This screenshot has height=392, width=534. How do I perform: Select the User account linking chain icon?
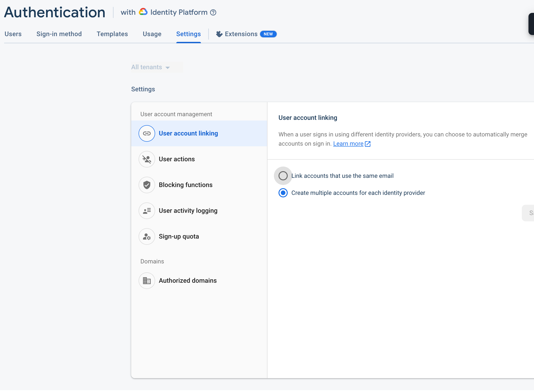coord(146,133)
